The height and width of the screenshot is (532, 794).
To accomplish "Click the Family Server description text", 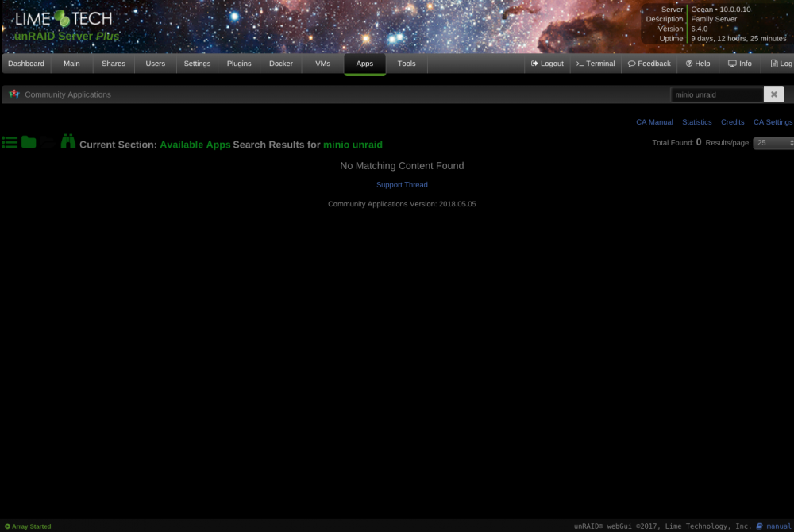I will [714, 19].
